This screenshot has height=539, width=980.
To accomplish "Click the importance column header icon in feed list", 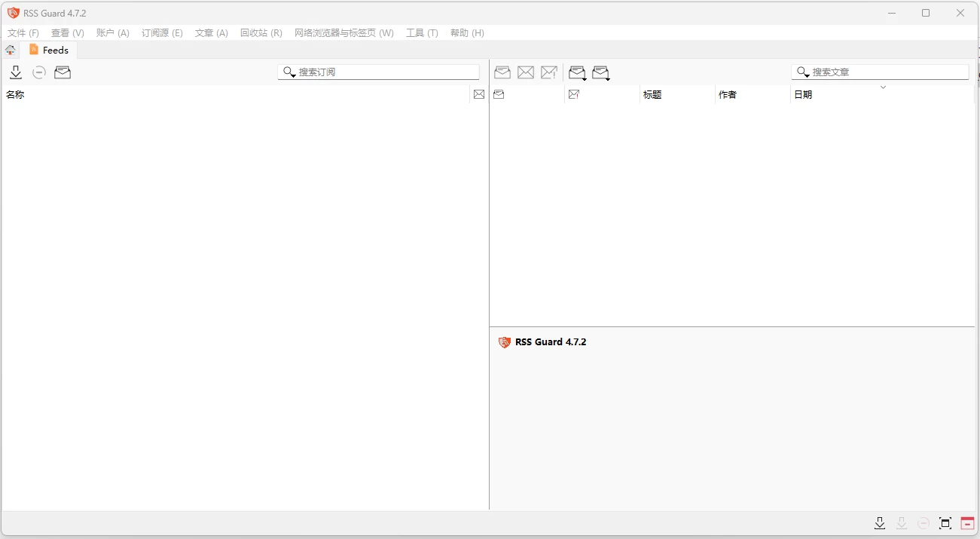I will (x=479, y=94).
